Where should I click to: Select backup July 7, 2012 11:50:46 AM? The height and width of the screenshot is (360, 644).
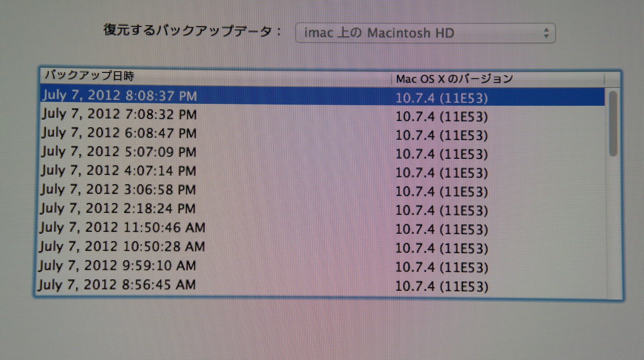322,228
